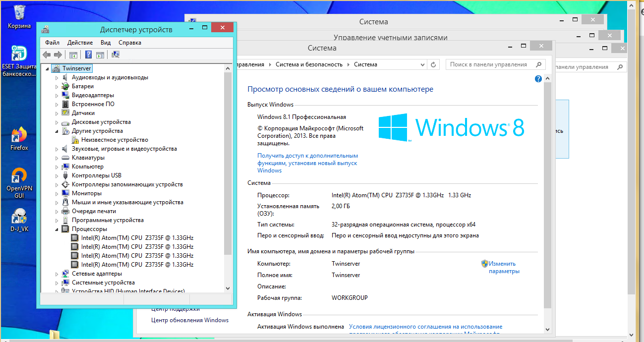Click the Мониторы monitor icon

[65, 193]
